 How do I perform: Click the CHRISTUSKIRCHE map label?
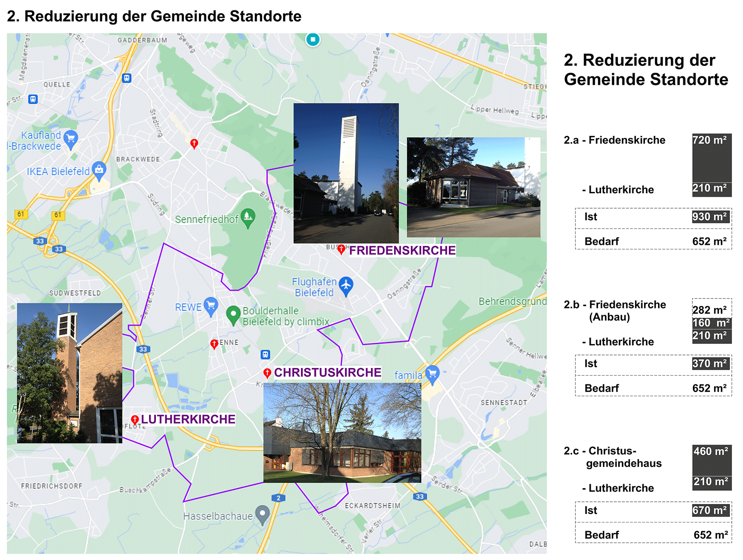pos(328,373)
